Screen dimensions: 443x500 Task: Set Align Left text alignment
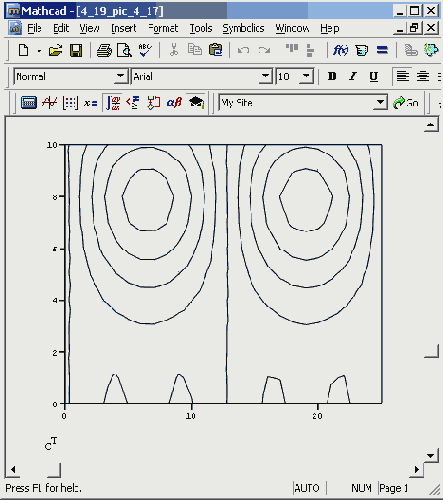[403, 76]
